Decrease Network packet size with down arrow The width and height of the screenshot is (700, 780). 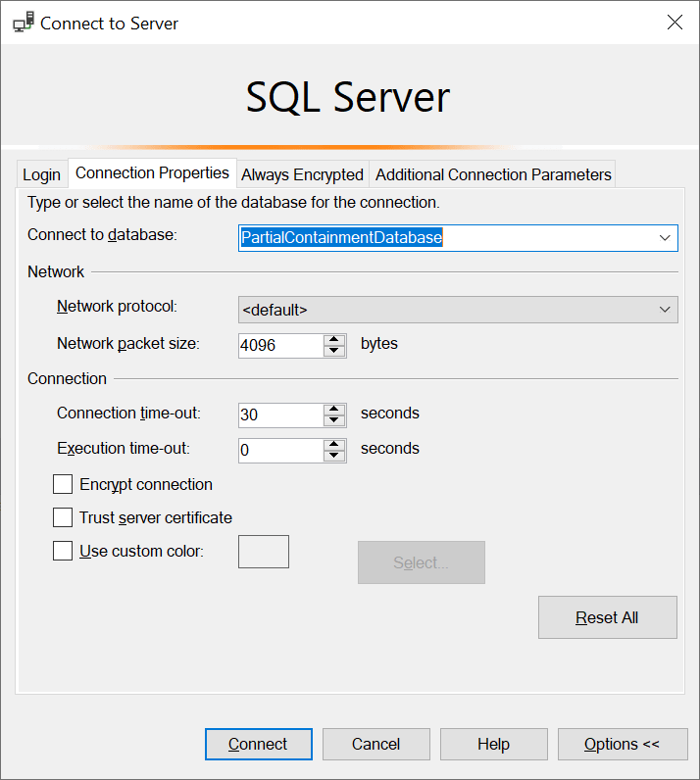tap(334, 351)
